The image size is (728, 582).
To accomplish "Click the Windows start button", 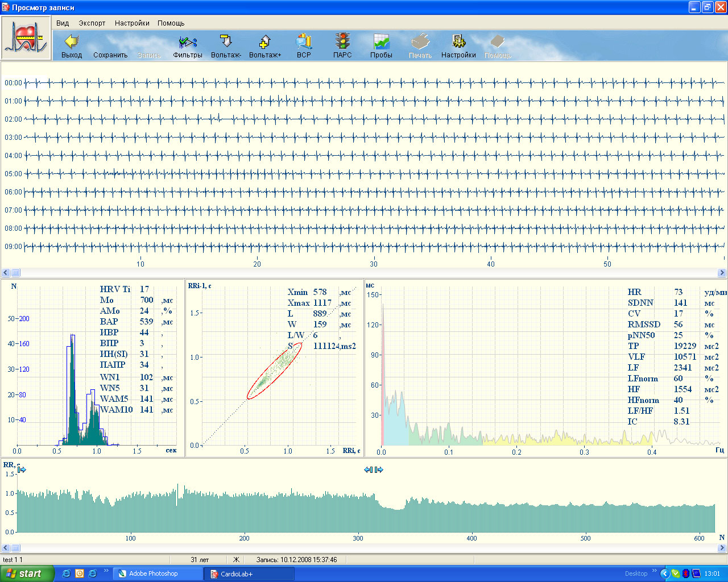I will [27, 573].
